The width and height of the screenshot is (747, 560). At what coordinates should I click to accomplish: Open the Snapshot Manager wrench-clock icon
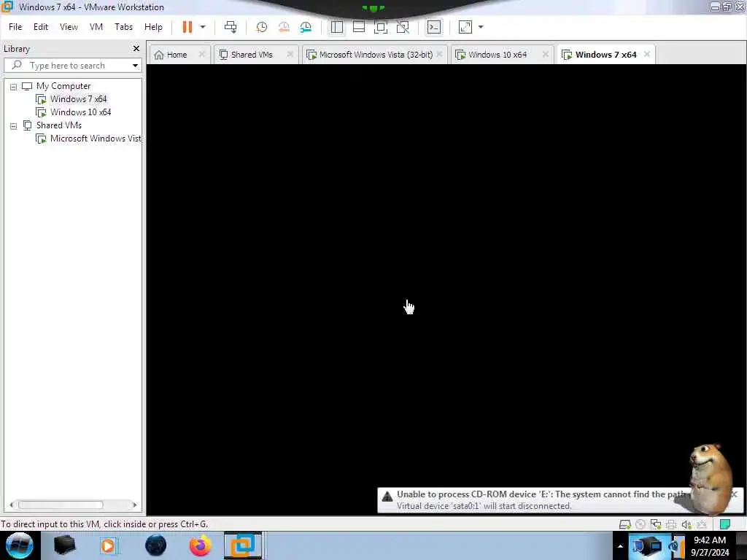306,27
